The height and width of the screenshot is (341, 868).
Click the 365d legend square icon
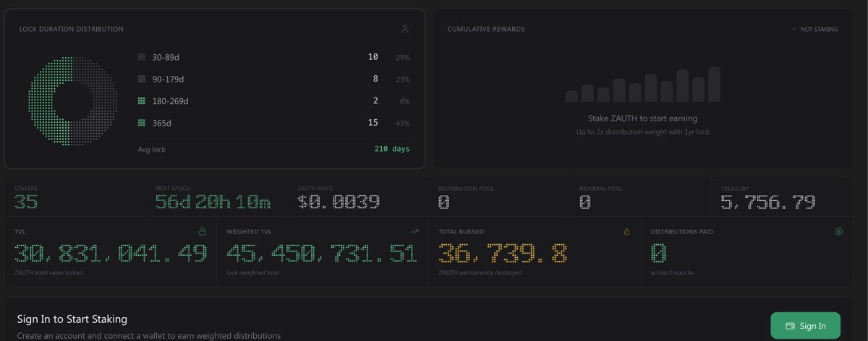(x=142, y=124)
